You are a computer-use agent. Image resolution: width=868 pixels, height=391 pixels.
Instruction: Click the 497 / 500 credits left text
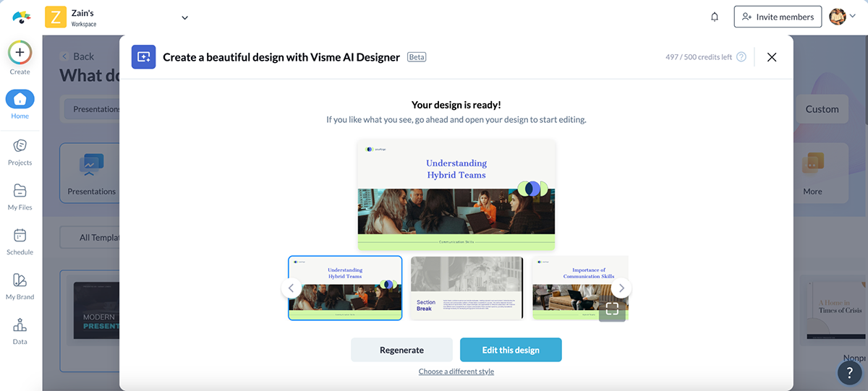(699, 57)
